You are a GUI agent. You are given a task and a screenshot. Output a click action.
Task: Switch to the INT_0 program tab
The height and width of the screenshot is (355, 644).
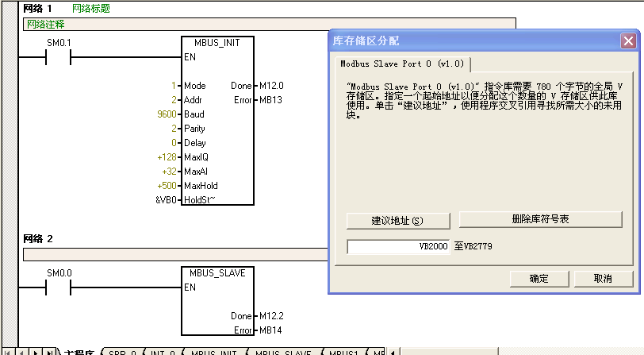coord(163,352)
